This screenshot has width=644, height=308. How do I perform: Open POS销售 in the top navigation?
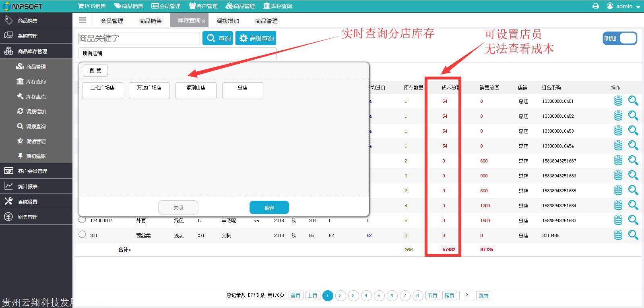pos(91,6)
